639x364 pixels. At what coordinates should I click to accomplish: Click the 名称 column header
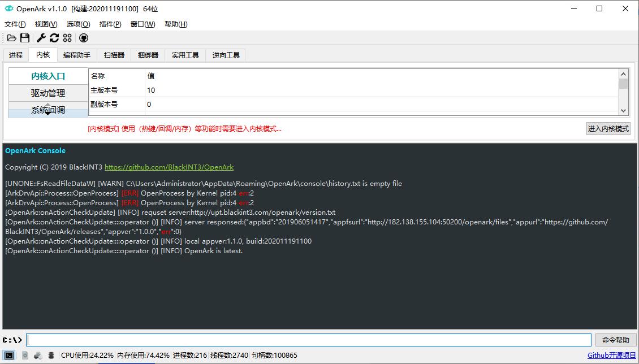click(x=116, y=76)
